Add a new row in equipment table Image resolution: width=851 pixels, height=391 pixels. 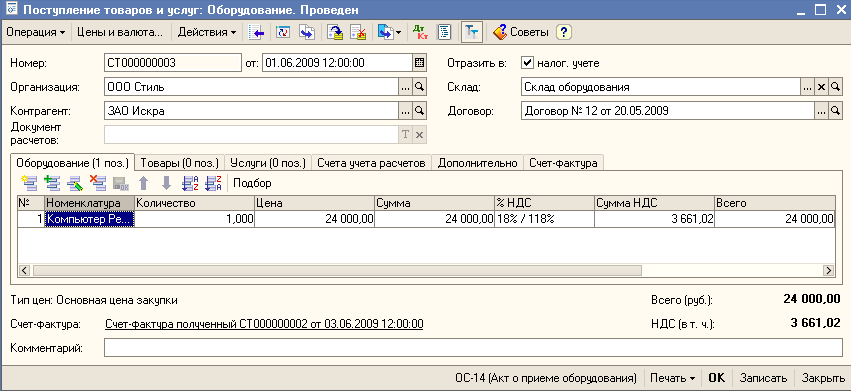(x=29, y=183)
